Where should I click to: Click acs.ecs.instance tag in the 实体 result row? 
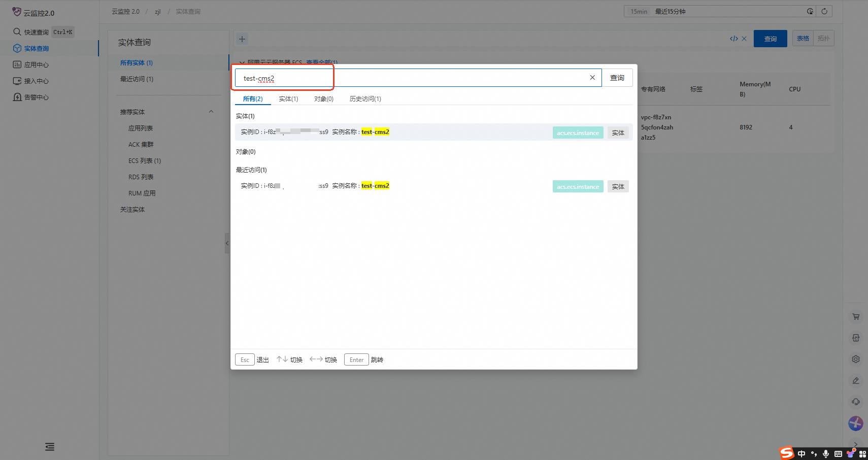point(578,133)
